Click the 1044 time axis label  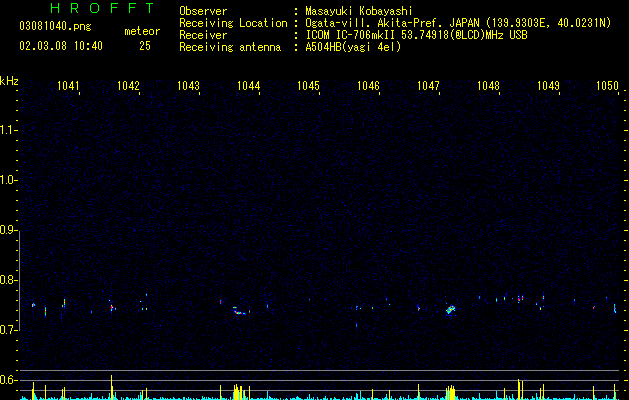(x=248, y=86)
